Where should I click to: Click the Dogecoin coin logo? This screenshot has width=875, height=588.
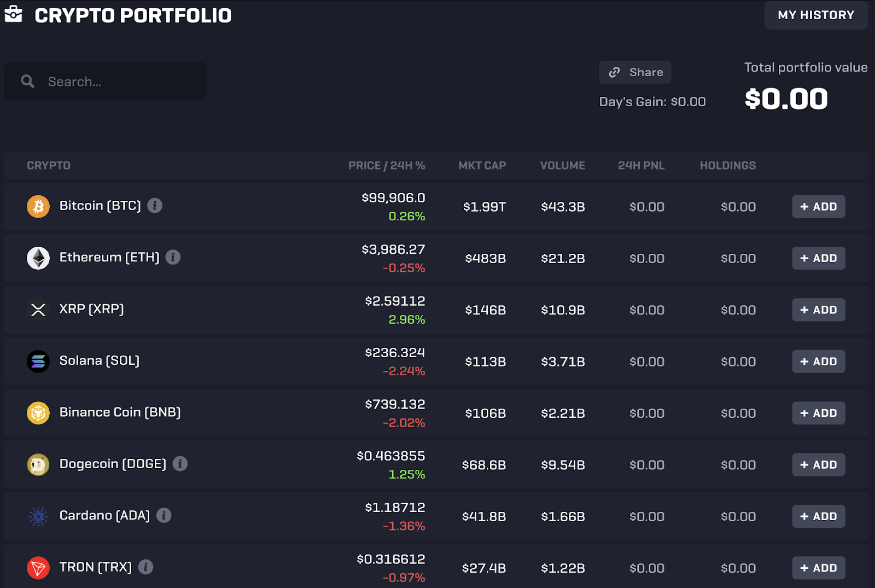pos(38,464)
